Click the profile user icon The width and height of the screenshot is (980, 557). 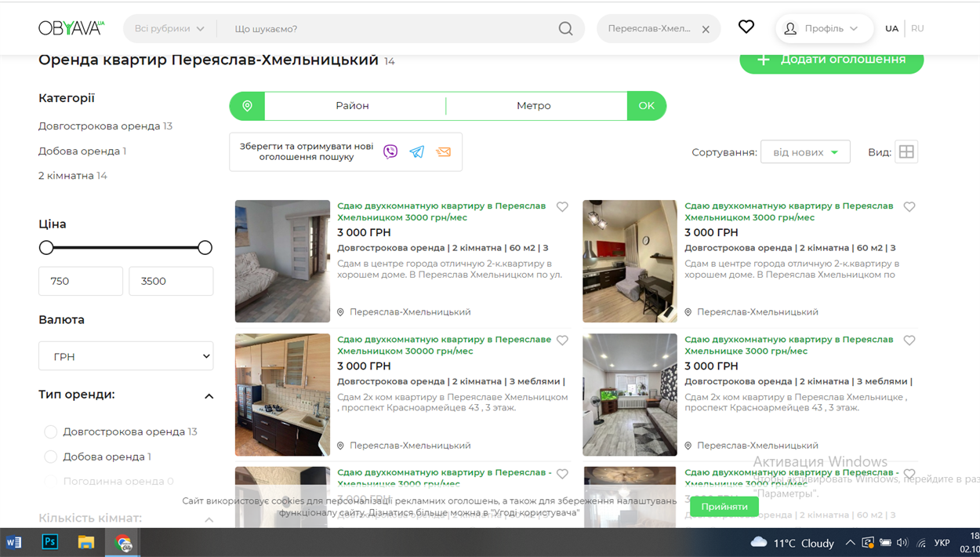point(790,29)
